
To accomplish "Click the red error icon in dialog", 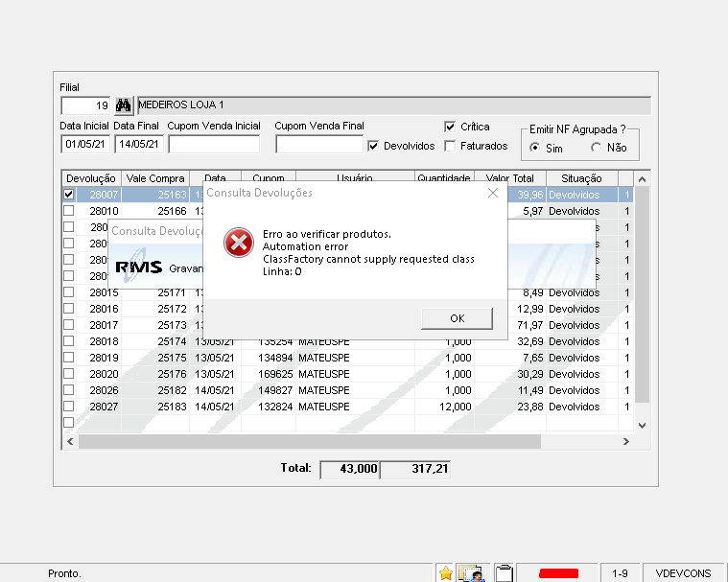I will coord(239,243).
